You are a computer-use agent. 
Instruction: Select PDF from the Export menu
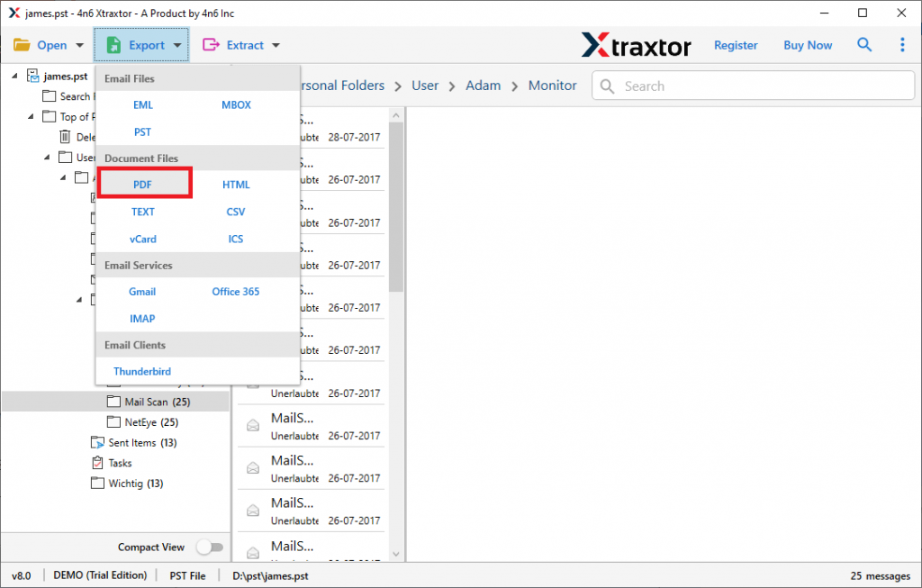(x=143, y=184)
